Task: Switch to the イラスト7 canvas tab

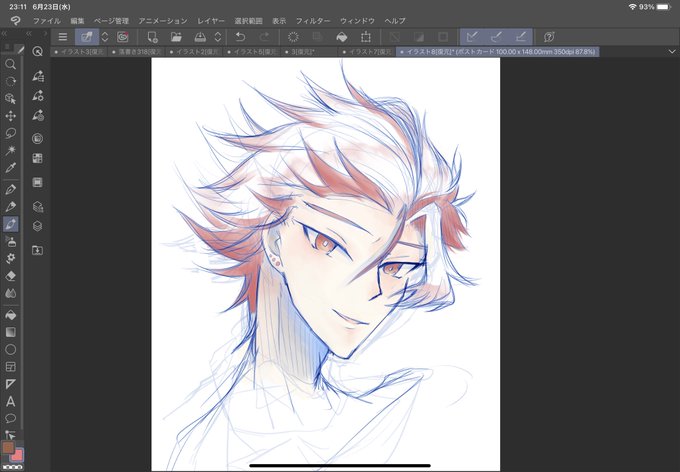Action: coord(366,52)
